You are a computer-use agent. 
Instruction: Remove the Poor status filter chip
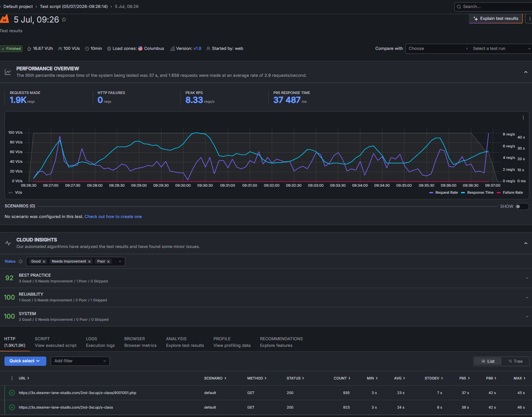tap(109, 261)
